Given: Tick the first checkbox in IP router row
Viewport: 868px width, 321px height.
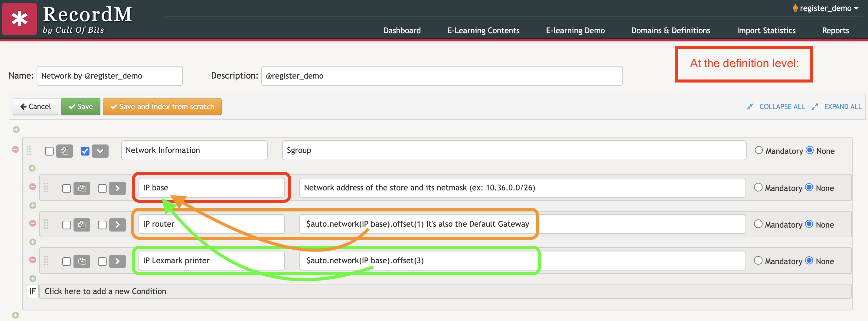Looking at the screenshot, I should [x=67, y=225].
